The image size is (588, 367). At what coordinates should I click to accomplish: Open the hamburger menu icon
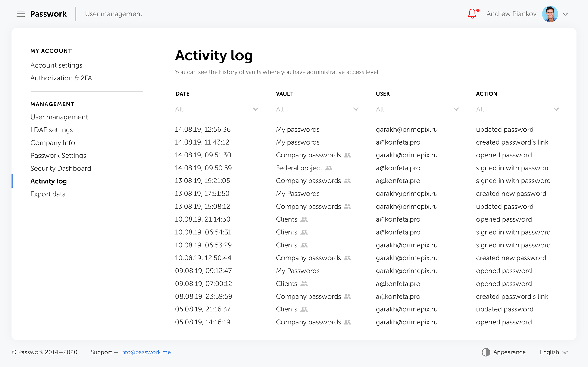(21, 14)
